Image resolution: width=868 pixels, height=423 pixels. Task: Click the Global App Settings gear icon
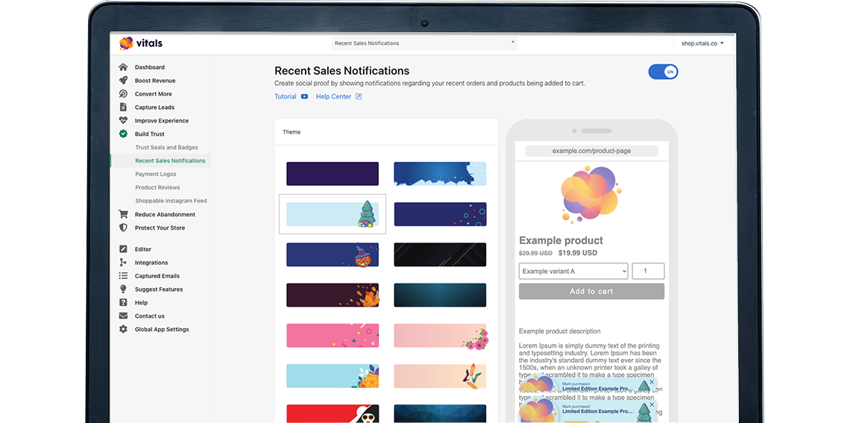pyautogui.click(x=123, y=330)
